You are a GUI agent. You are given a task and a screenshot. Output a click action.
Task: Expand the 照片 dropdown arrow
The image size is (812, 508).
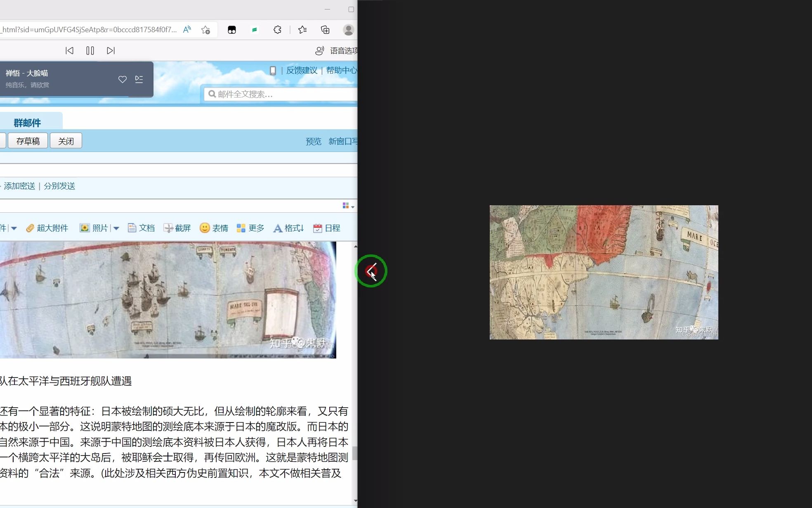(x=116, y=228)
